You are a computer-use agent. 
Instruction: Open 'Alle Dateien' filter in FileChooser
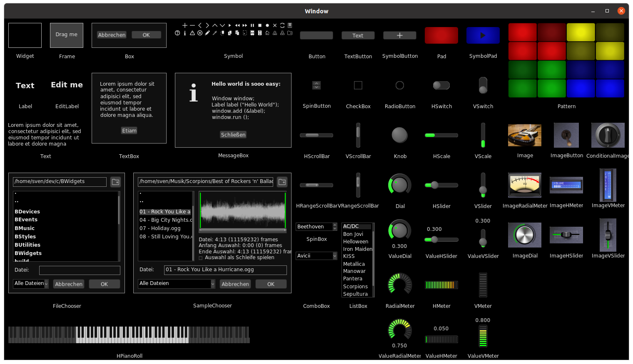pos(31,284)
